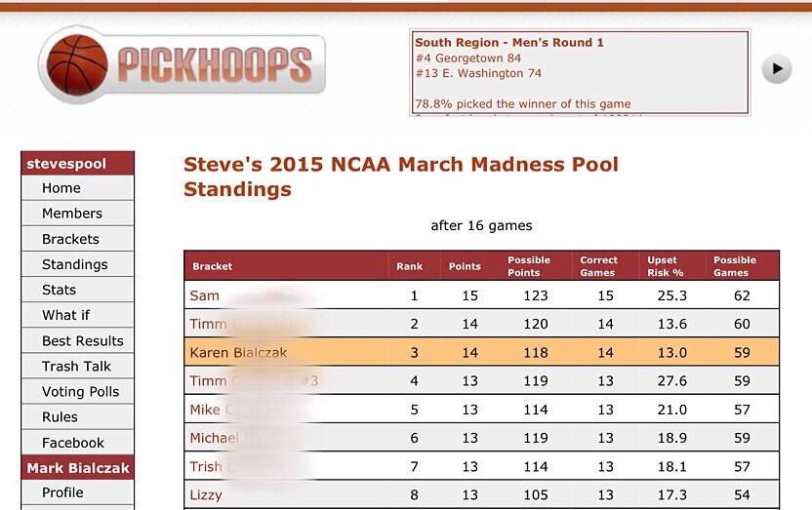Select Standings in the sidebar

[75, 264]
